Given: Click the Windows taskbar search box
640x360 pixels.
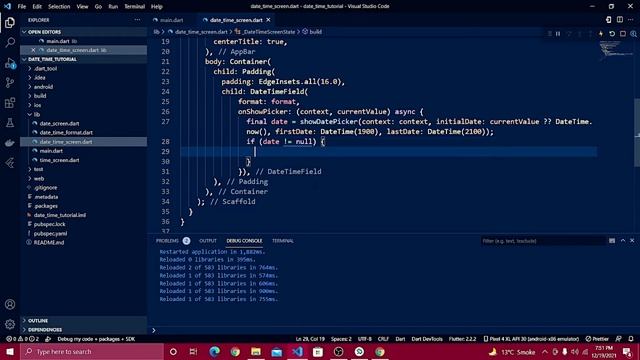Looking at the screenshot, I should pos(92,351).
